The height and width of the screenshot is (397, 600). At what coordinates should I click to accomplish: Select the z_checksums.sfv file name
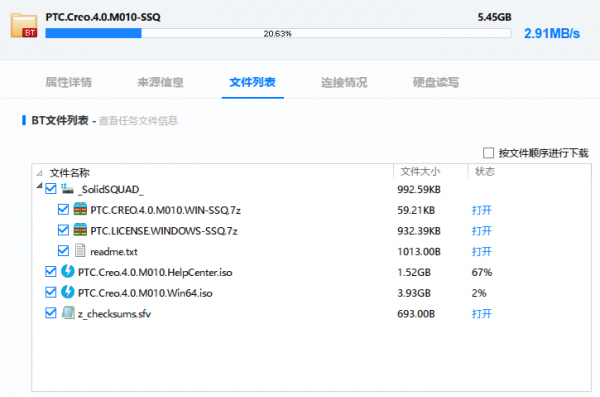tap(114, 314)
